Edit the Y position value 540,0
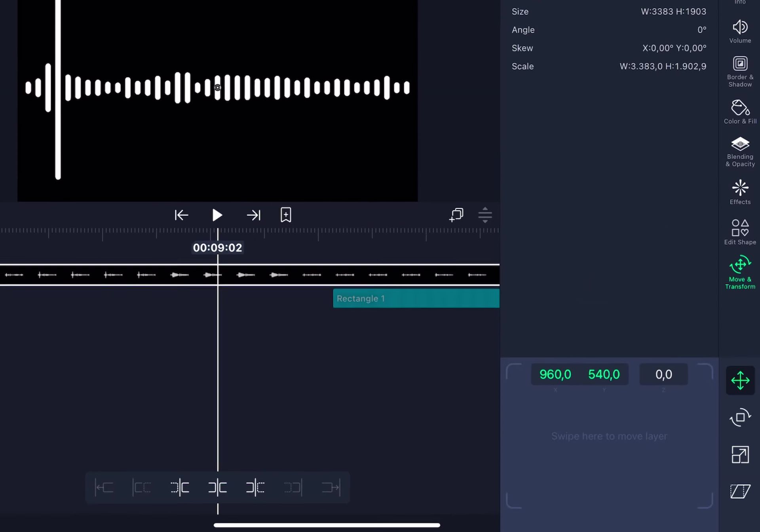Image resolution: width=760 pixels, height=532 pixels. pyautogui.click(x=604, y=374)
